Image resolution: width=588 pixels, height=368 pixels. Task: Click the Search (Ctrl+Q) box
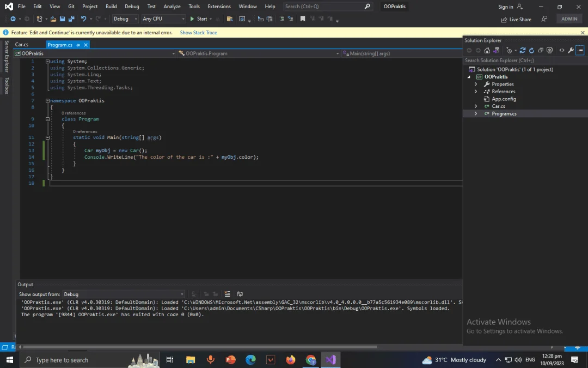(327, 7)
